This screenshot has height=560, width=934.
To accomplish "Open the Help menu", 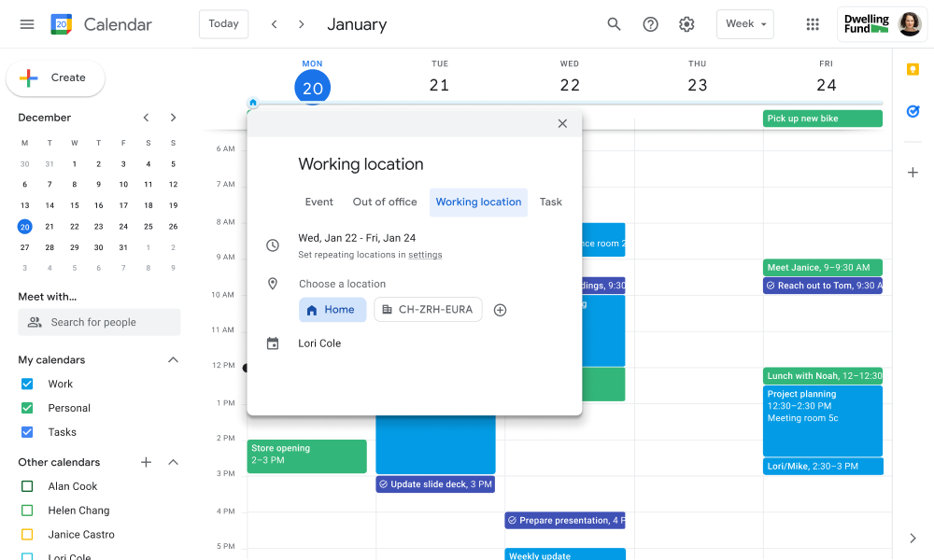I will (650, 24).
